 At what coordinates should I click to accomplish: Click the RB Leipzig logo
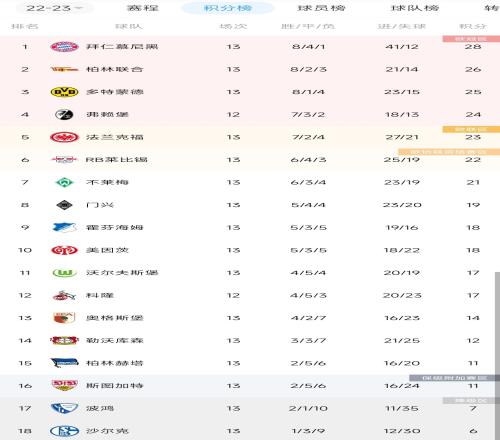coord(64,160)
